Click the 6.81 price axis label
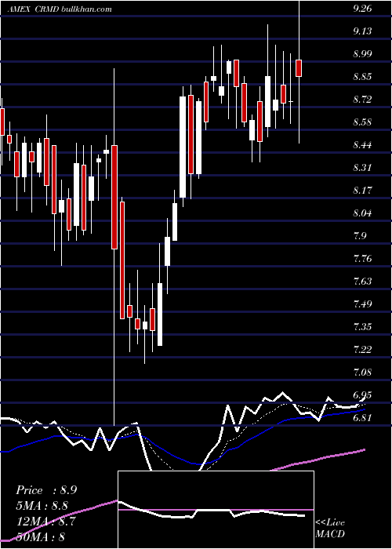This screenshot has width=392, height=549. [362, 418]
